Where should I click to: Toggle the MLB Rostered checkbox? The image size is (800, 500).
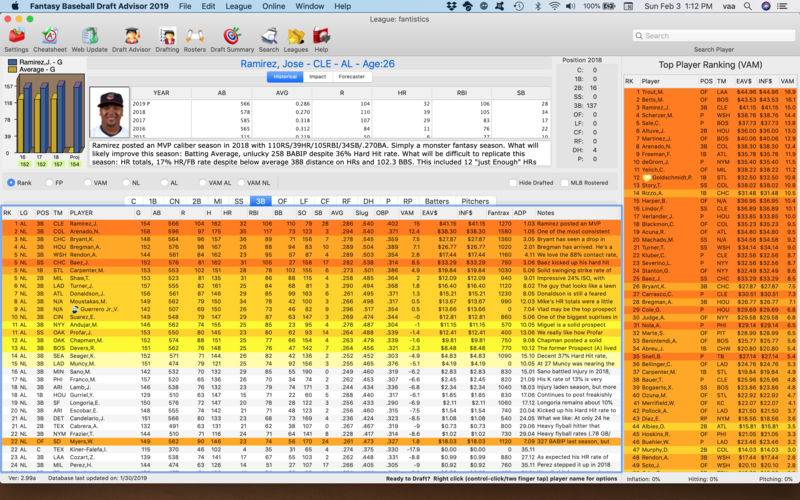tap(567, 183)
